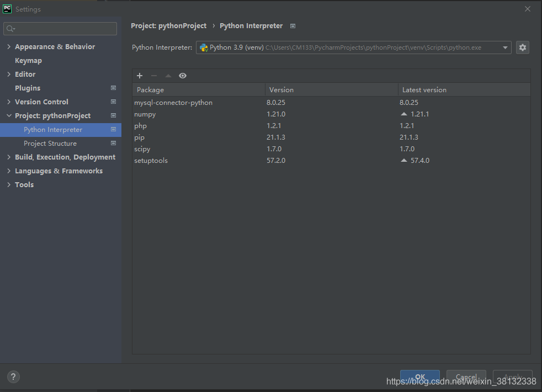Click the Apply button
The image size is (542, 392).
(x=513, y=377)
